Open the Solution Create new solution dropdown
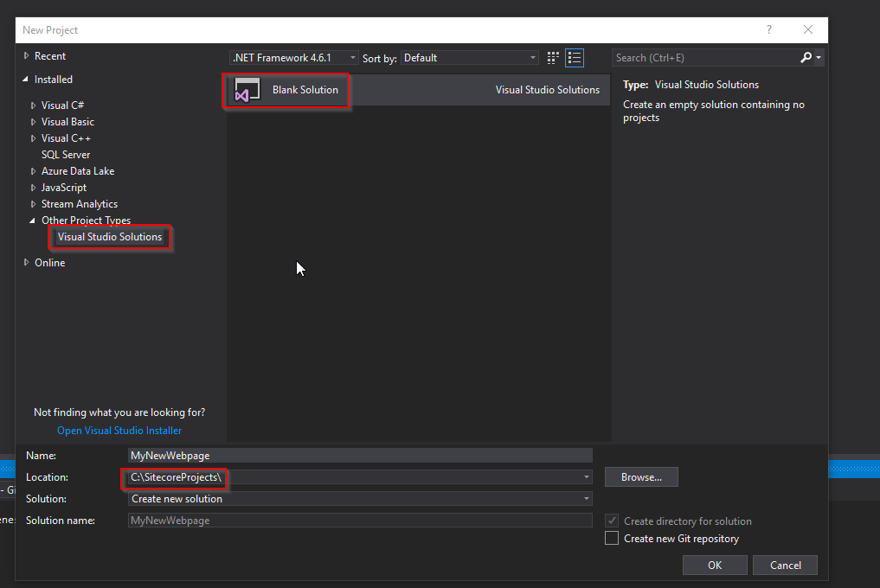 [360, 499]
